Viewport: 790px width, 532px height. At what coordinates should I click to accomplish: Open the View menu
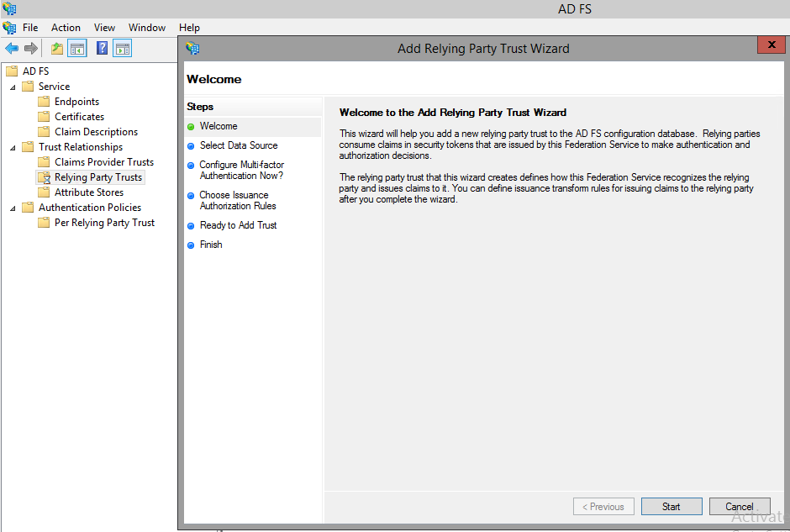click(105, 28)
